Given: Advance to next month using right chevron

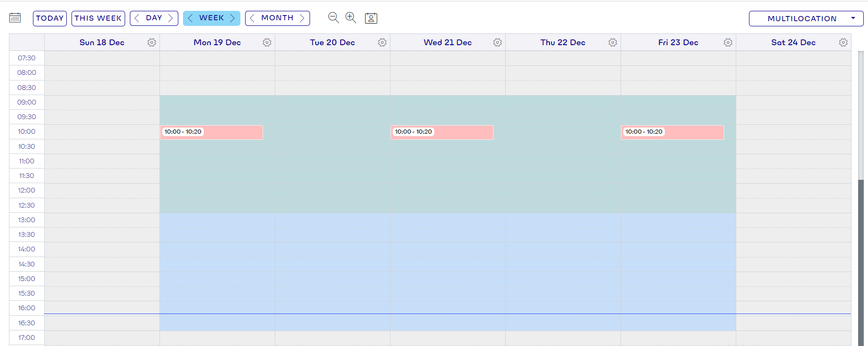Looking at the screenshot, I should 302,18.
